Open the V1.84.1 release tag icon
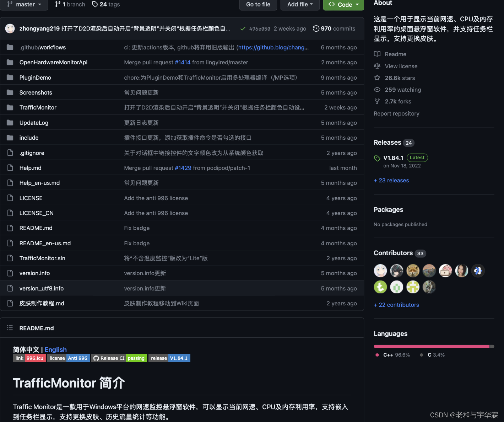Screen dimensions: 504x422 [377, 158]
